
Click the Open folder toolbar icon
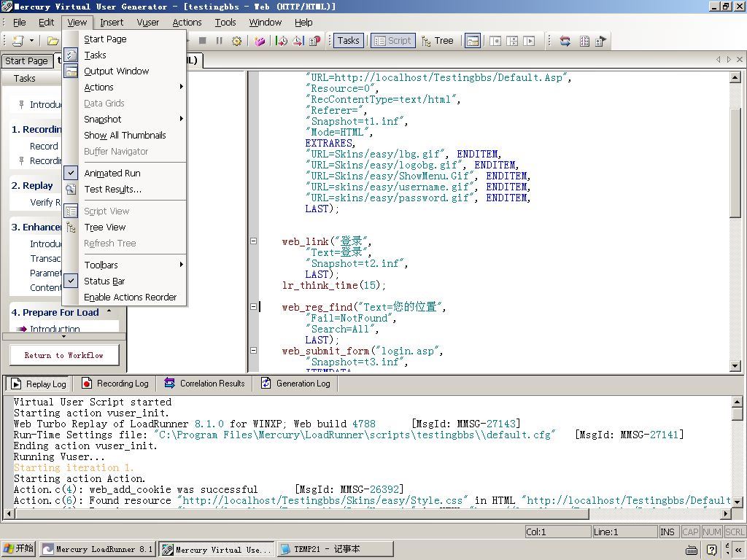click(x=53, y=41)
